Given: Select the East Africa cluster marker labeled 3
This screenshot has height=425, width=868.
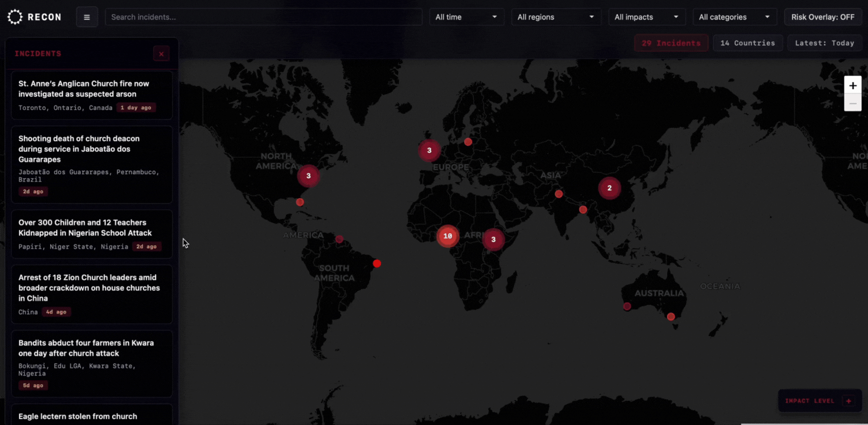Looking at the screenshot, I should coord(493,239).
